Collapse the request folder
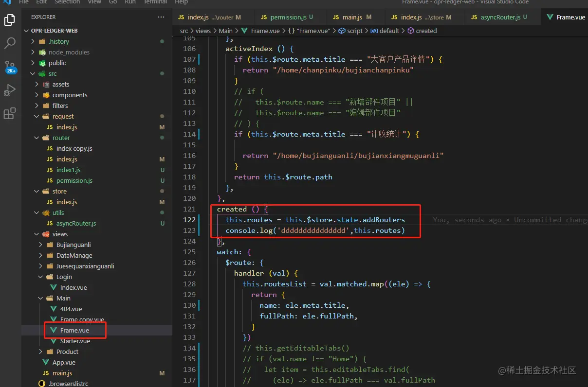 point(37,116)
